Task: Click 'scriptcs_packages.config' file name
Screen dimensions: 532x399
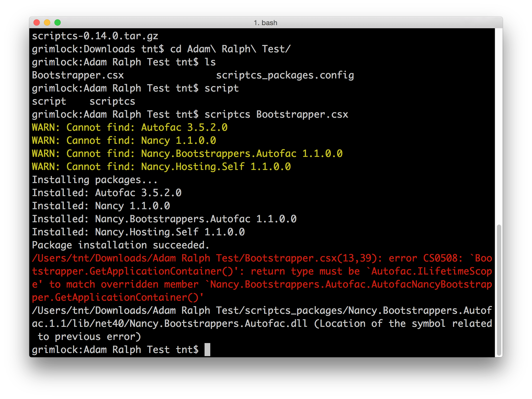Action: [285, 75]
